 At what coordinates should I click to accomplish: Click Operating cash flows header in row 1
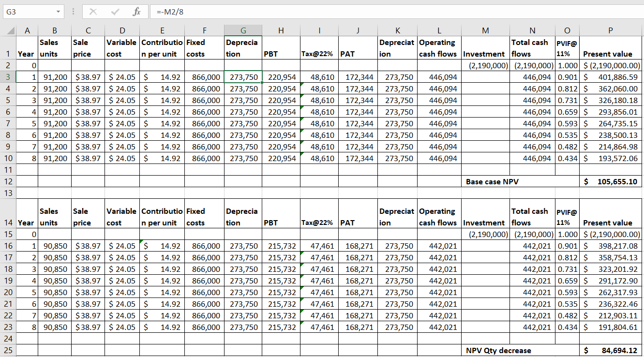tap(439, 48)
